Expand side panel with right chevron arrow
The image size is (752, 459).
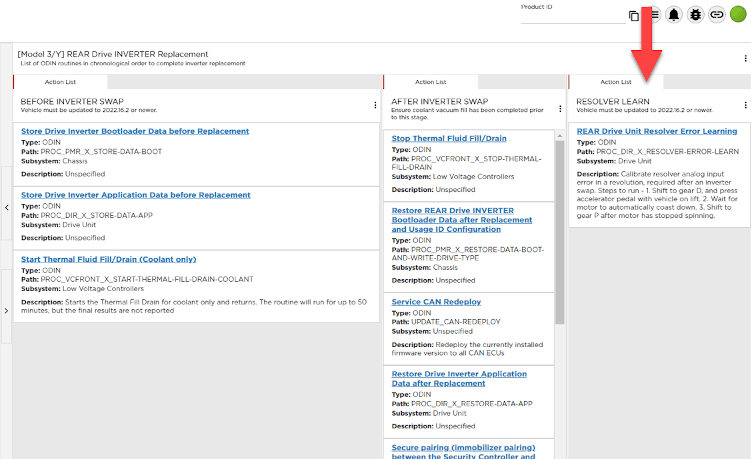click(7, 311)
